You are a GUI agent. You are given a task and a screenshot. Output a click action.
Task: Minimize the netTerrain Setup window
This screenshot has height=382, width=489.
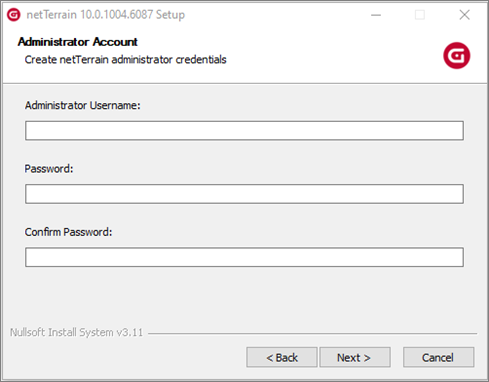point(376,15)
